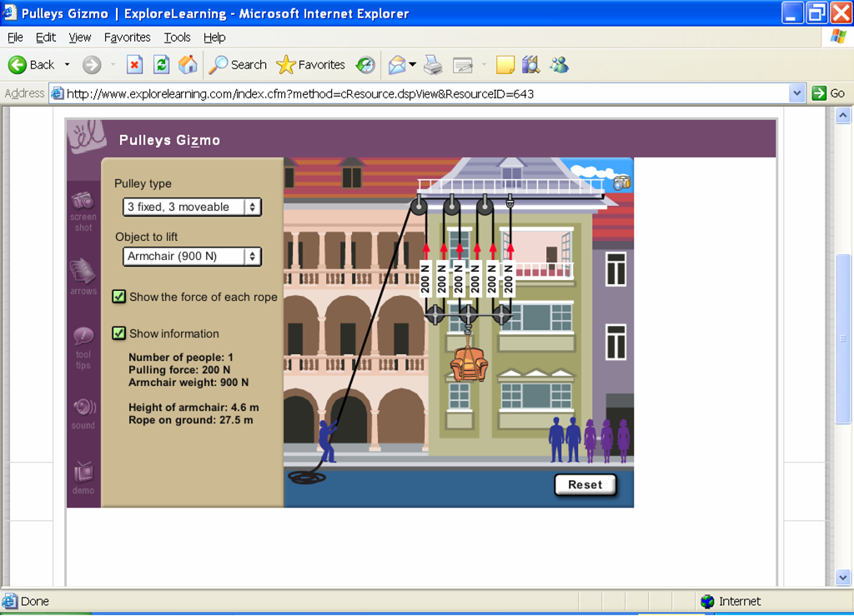Go to Home page icon
Image resolution: width=854 pixels, height=616 pixels.
pos(188,65)
